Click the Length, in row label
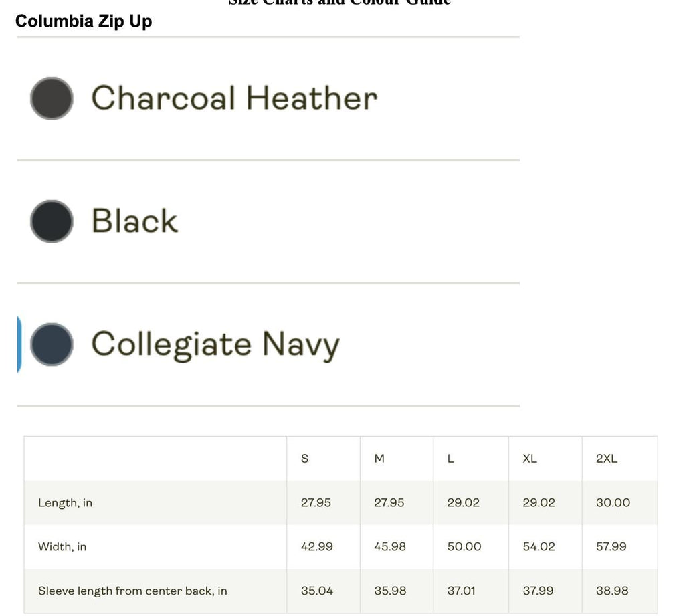 [x=65, y=503]
